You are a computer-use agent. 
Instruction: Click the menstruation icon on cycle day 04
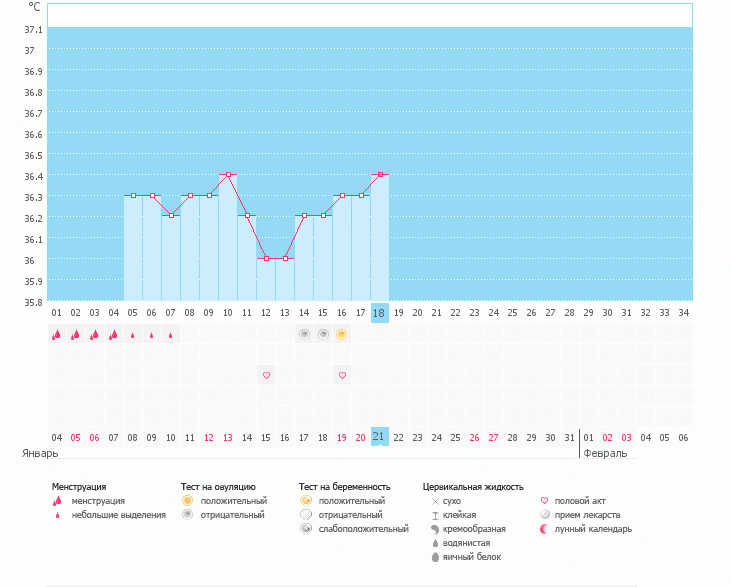114,335
